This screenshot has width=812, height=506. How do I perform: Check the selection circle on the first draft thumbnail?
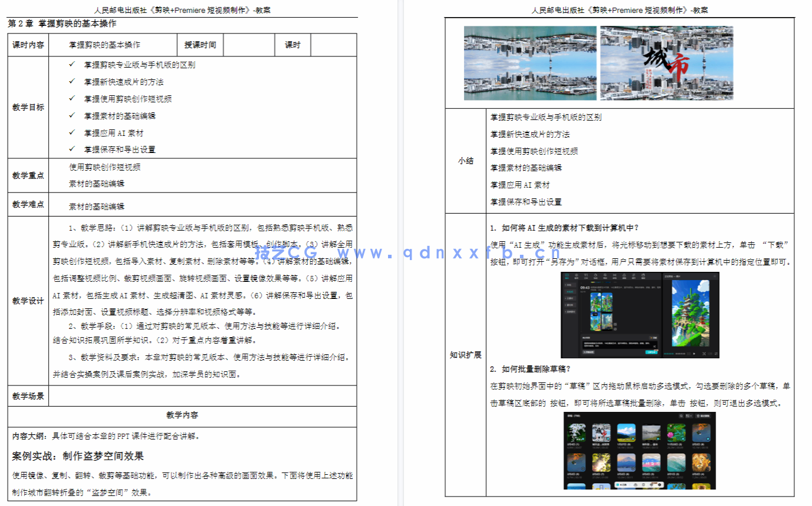click(583, 439)
